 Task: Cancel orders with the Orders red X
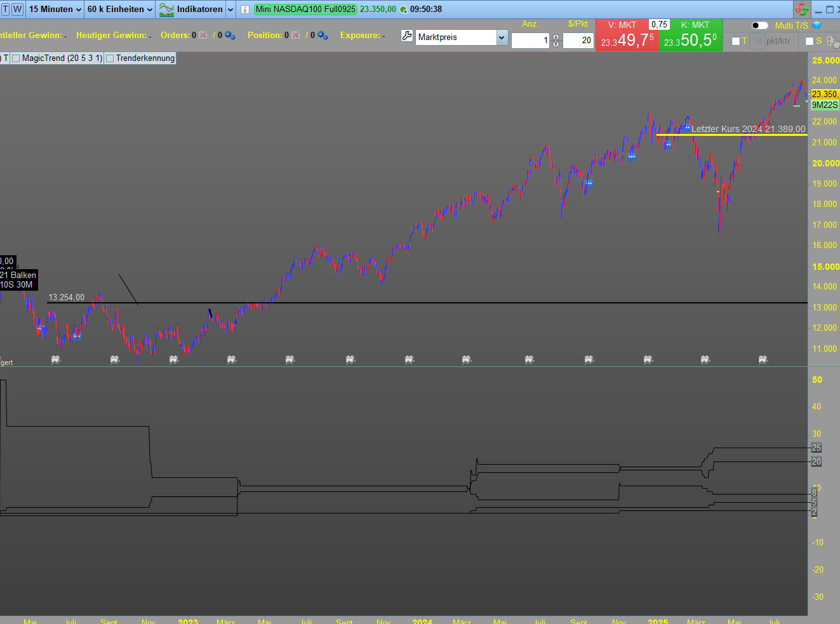(203, 36)
